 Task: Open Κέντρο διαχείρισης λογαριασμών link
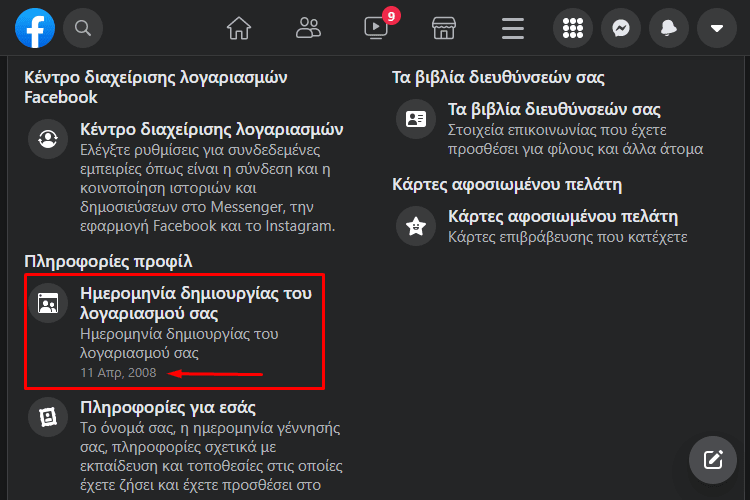[x=211, y=129]
